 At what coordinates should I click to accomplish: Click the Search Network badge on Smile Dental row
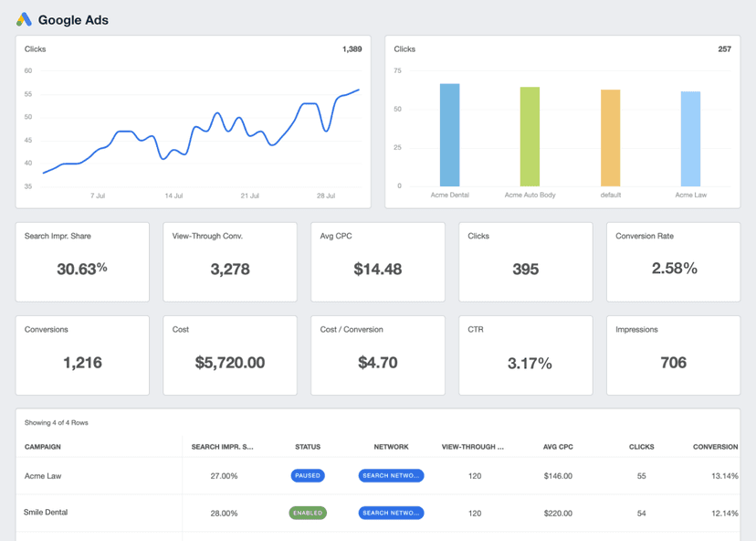(391, 513)
